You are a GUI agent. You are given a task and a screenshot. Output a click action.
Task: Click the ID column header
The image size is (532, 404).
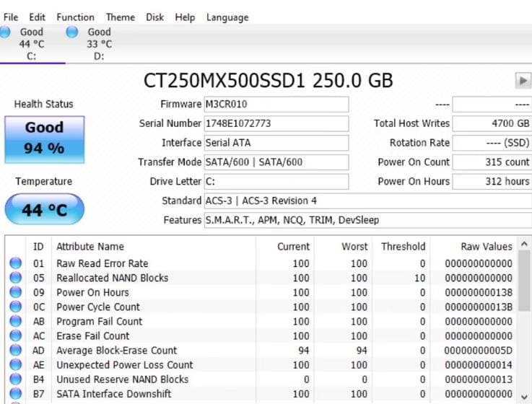38,247
